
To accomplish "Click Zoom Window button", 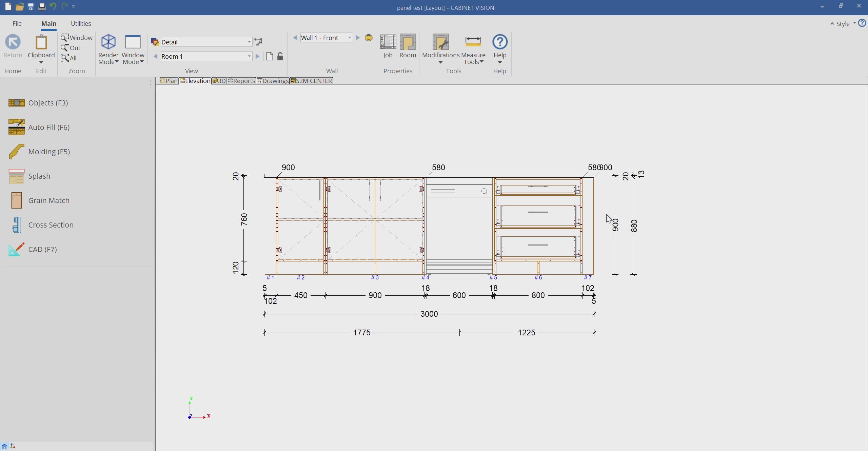I will [77, 38].
